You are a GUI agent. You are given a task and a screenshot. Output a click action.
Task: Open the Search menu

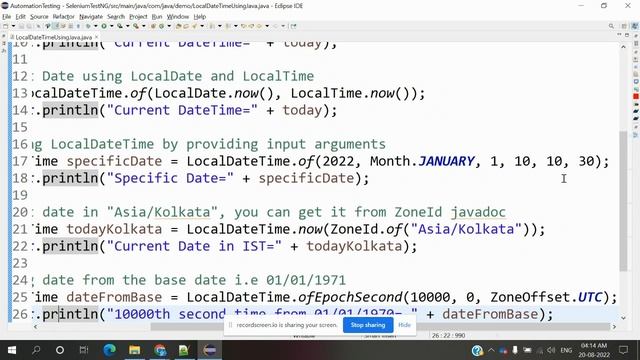(116, 17)
